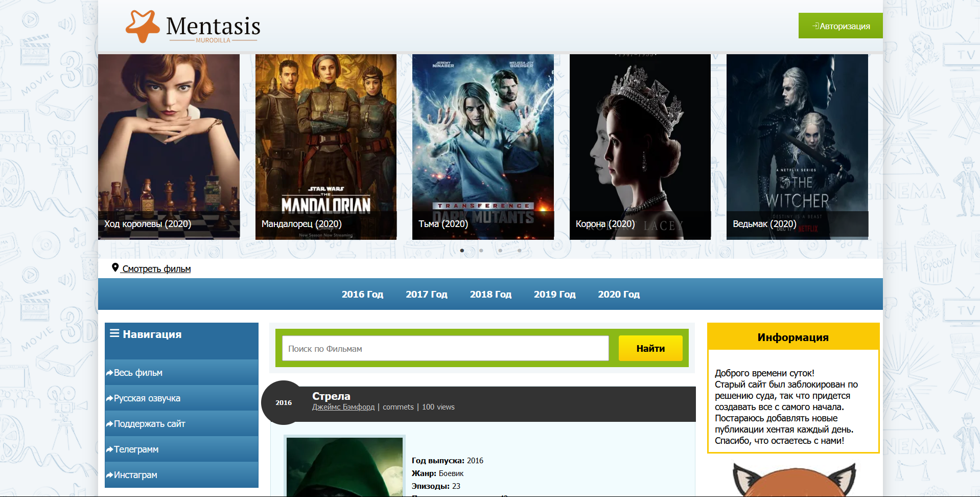Click the Авторизация login button
Viewport: 980px width, 497px height.
tap(841, 26)
